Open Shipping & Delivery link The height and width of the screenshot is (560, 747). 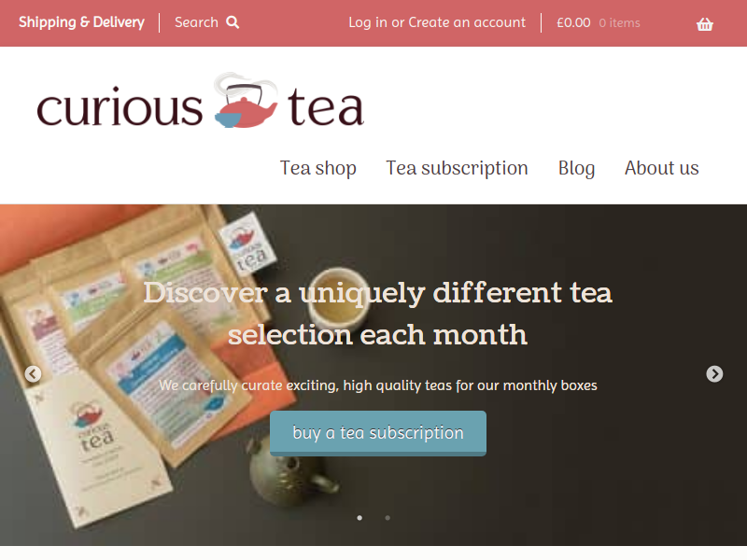point(81,22)
